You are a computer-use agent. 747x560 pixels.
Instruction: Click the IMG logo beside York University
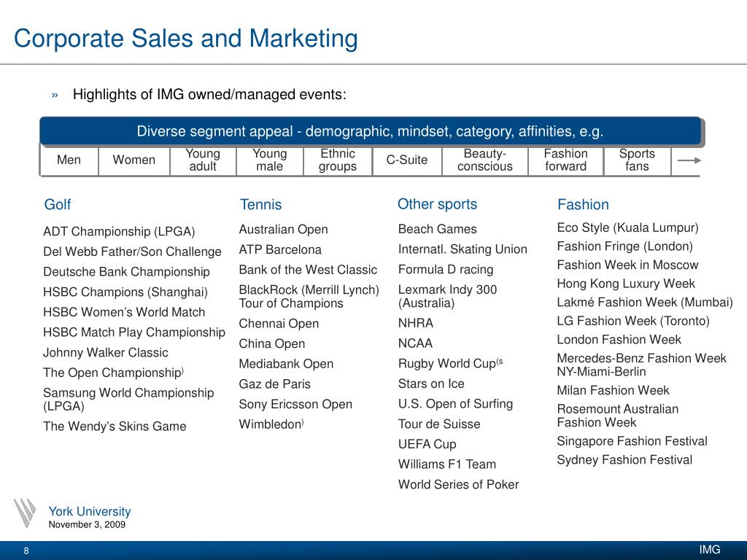[25, 513]
